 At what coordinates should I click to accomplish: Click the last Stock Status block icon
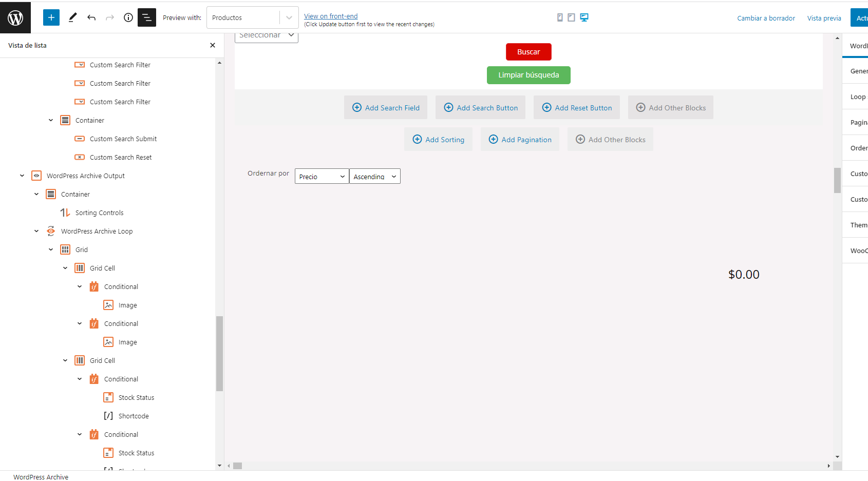pos(108,453)
